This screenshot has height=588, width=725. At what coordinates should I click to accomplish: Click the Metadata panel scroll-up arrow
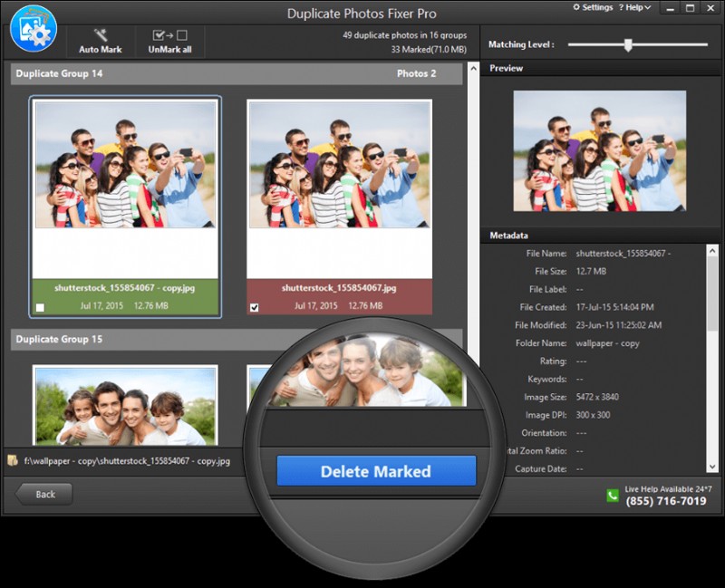[712, 251]
